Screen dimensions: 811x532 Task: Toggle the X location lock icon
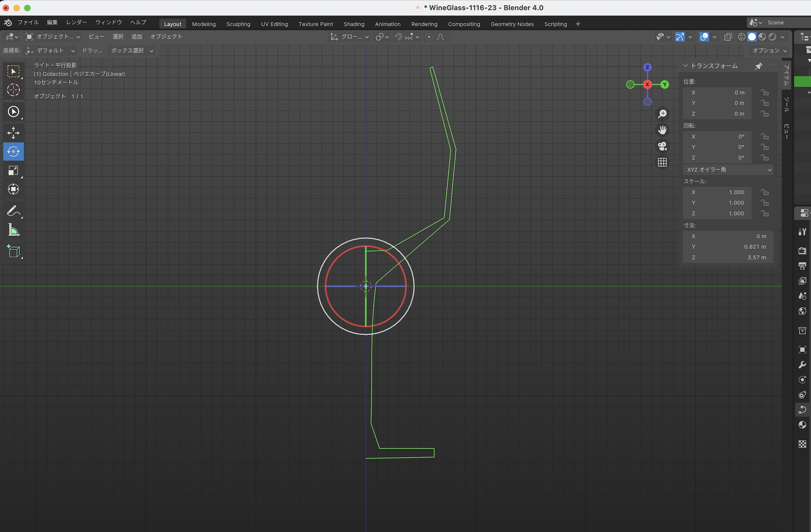click(x=765, y=92)
